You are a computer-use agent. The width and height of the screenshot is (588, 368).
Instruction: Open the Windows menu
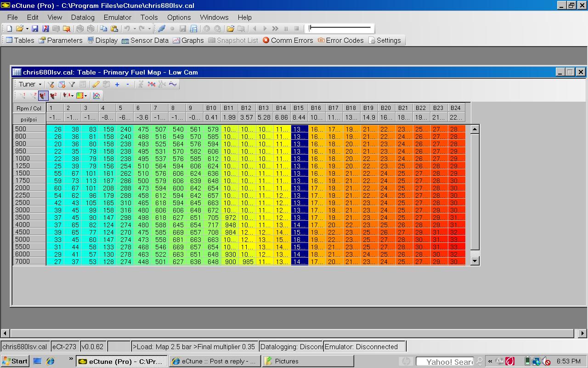click(x=214, y=17)
